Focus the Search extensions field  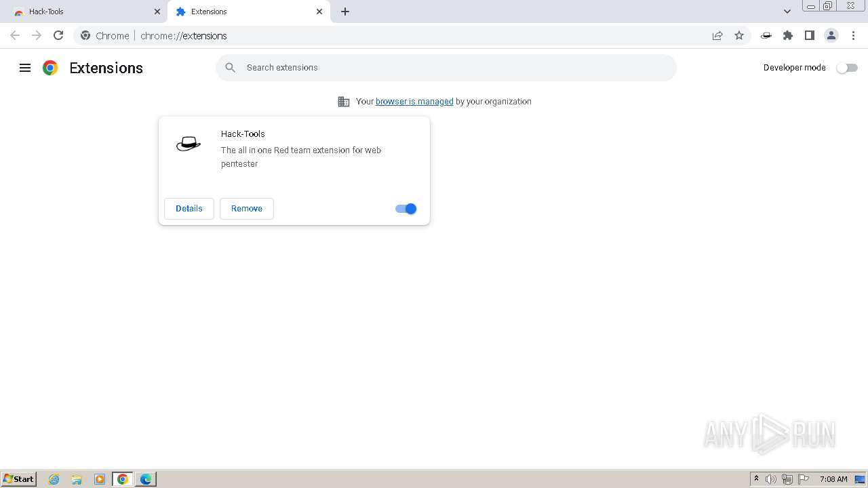(x=446, y=68)
